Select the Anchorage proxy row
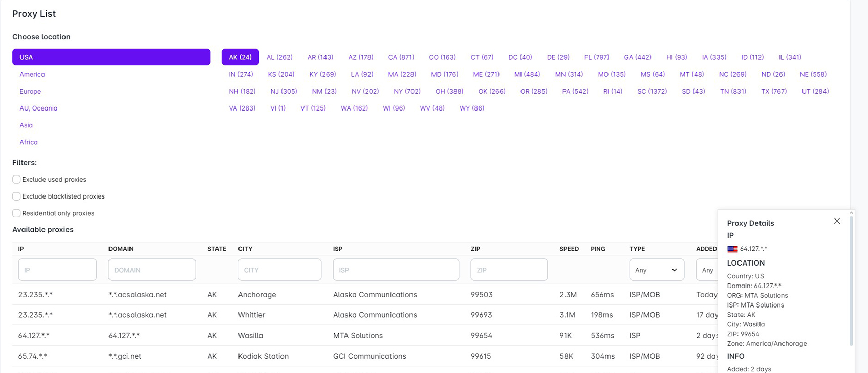Viewport: 868px width, 373px height. click(365, 295)
